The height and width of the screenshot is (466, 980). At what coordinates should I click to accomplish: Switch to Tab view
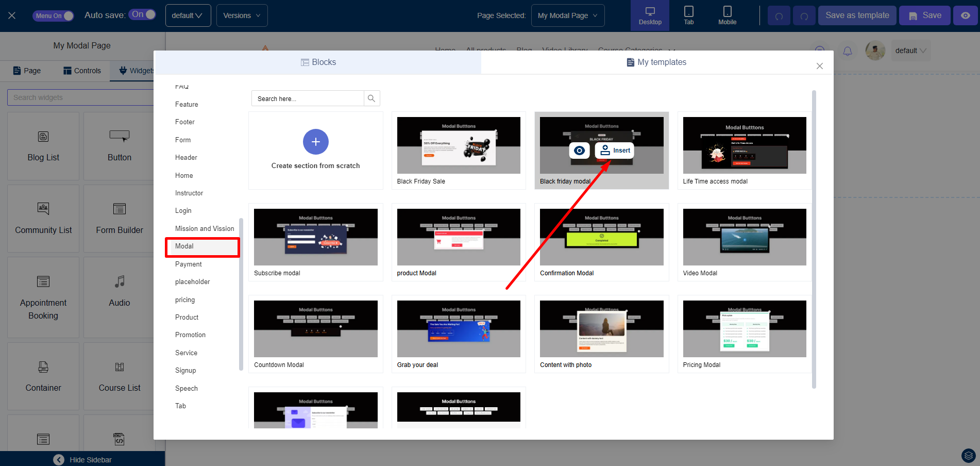689,15
